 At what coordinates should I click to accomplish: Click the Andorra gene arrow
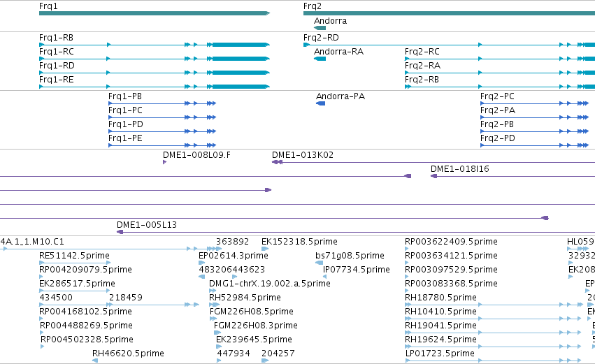point(320,28)
